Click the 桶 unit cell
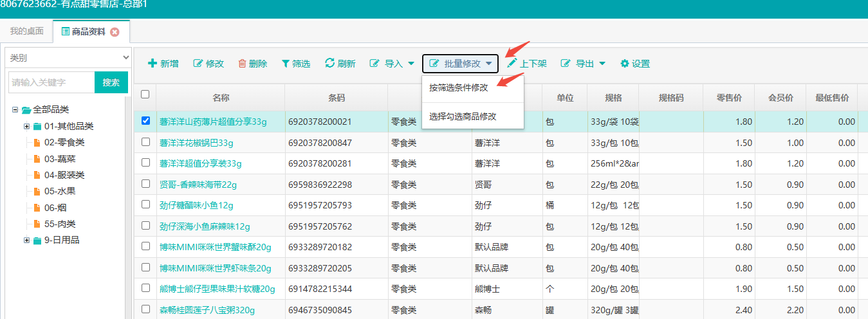Screen dimensions: 868x319 tap(565, 206)
